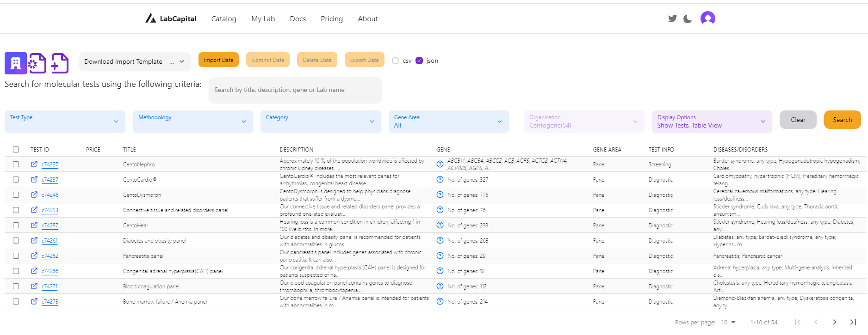Click gene help icon beside 233 genes

tap(440, 225)
